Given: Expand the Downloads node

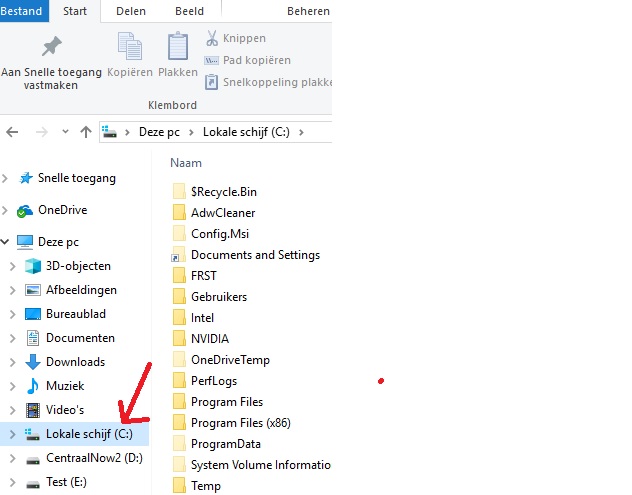Looking at the screenshot, I should (12, 362).
